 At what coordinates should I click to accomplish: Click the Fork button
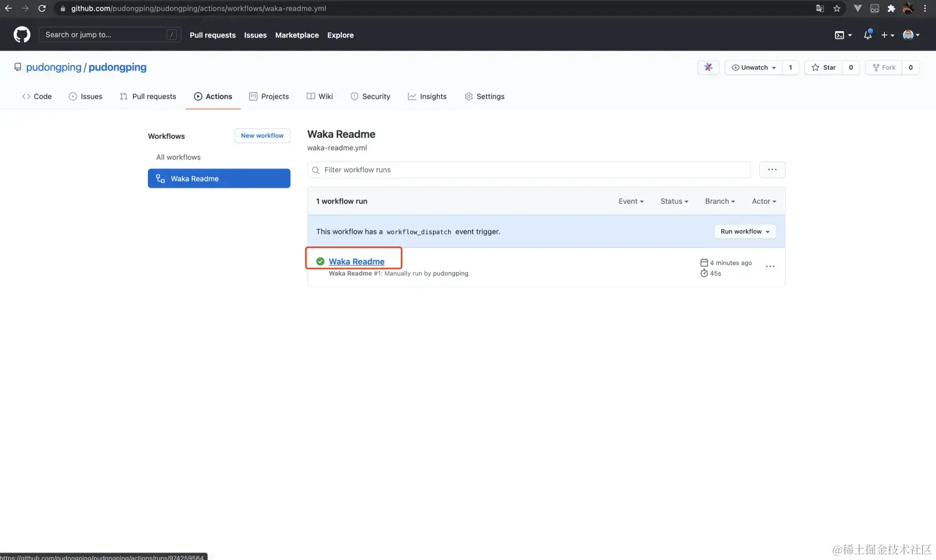884,67
